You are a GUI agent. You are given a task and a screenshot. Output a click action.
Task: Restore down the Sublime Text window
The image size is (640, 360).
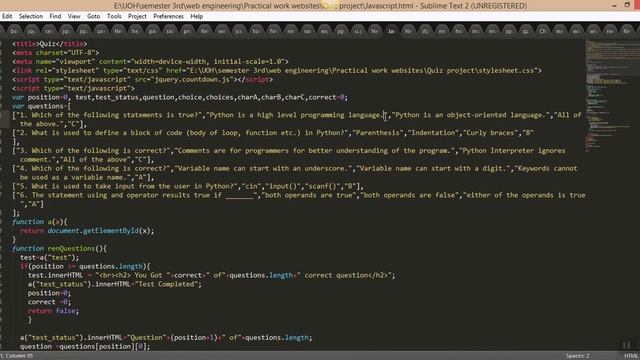627,5
